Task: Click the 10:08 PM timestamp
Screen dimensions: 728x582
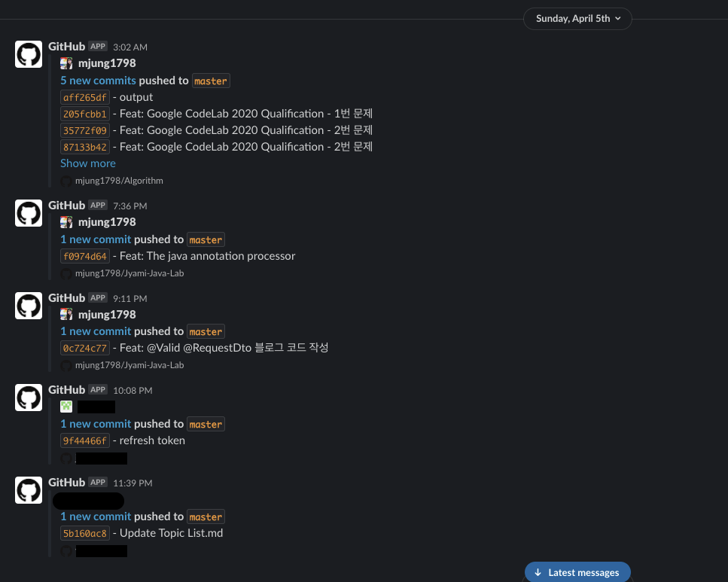Action: tap(133, 391)
